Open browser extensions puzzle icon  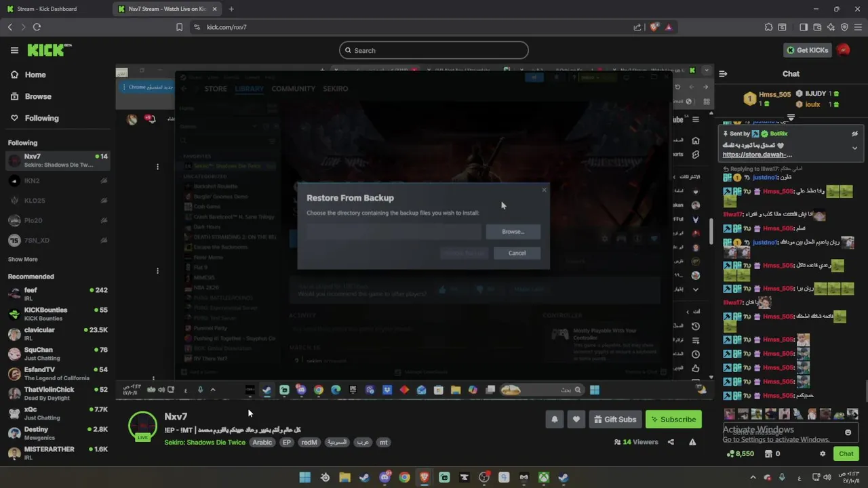768,27
